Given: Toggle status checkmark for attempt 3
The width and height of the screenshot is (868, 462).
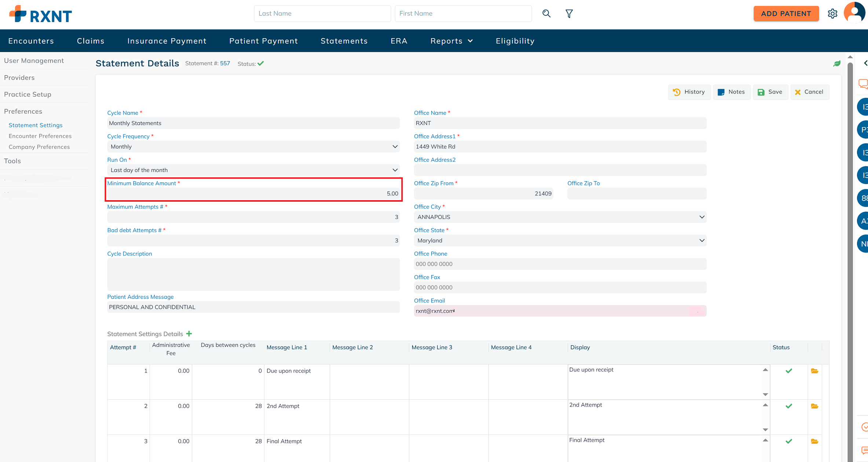Looking at the screenshot, I should point(789,441).
